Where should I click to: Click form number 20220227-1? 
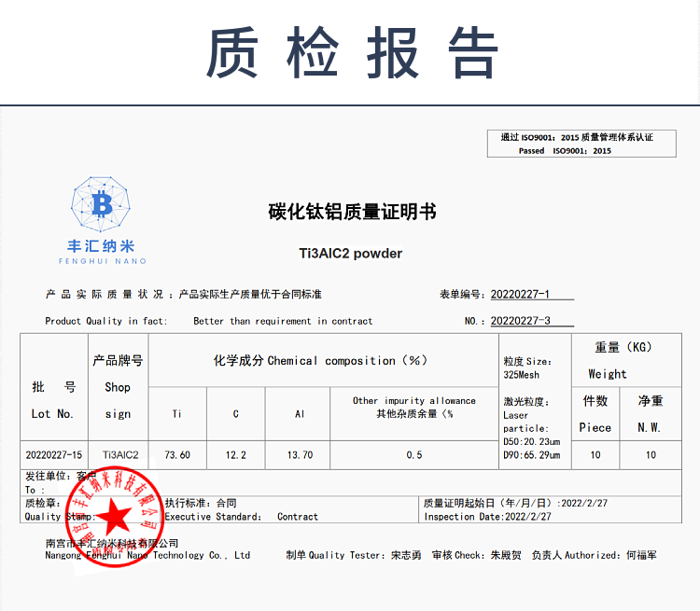pyautogui.click(x=520, y=294)
